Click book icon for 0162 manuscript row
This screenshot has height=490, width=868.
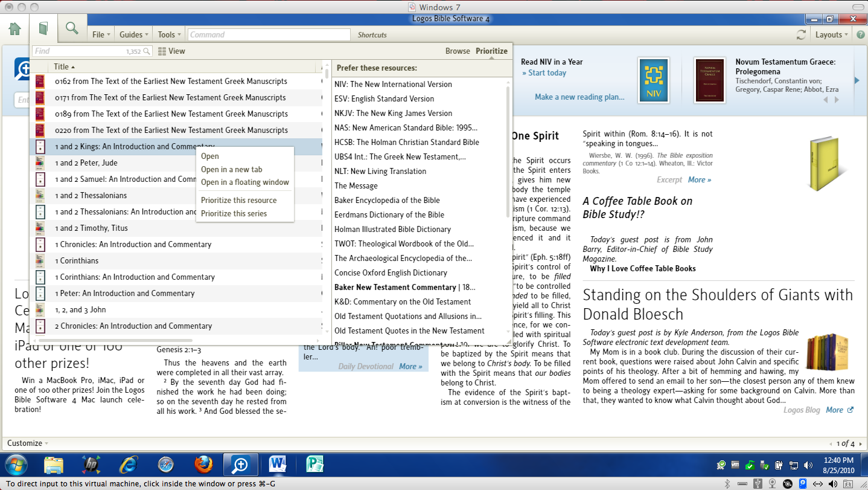point(40,82)
